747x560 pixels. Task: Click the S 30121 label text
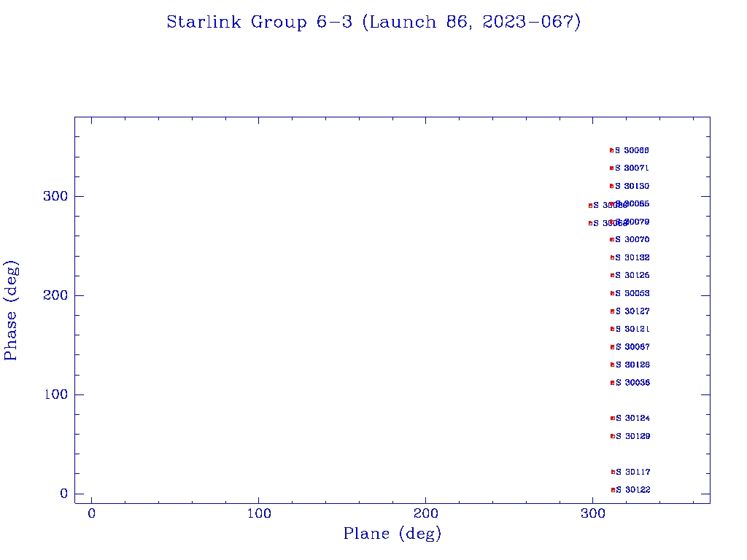tap(632, 330)
